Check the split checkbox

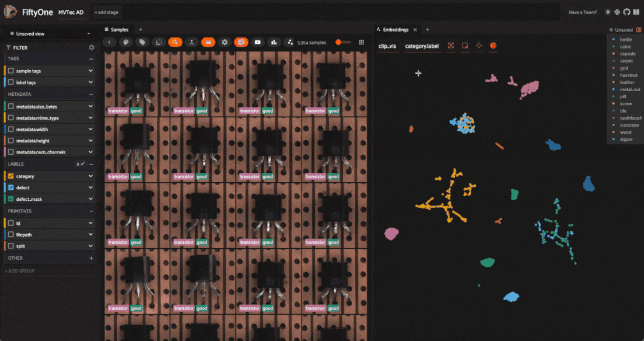(11, 246)
